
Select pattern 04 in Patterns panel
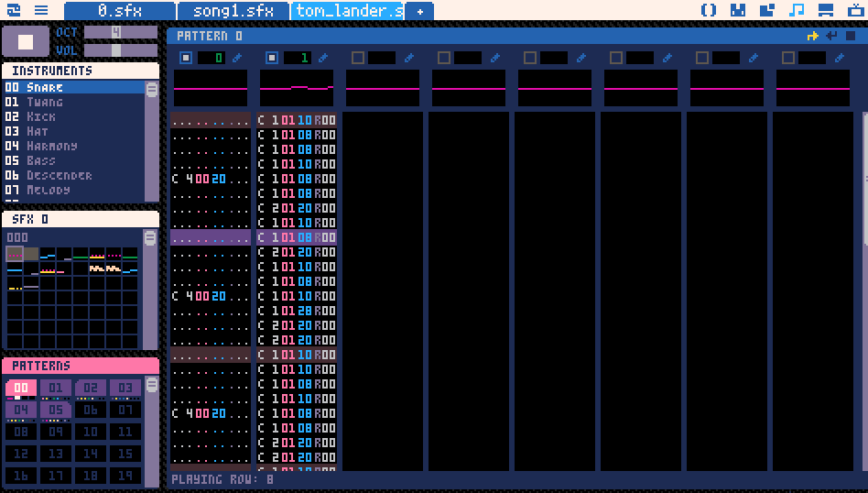[x=21, y=411]
